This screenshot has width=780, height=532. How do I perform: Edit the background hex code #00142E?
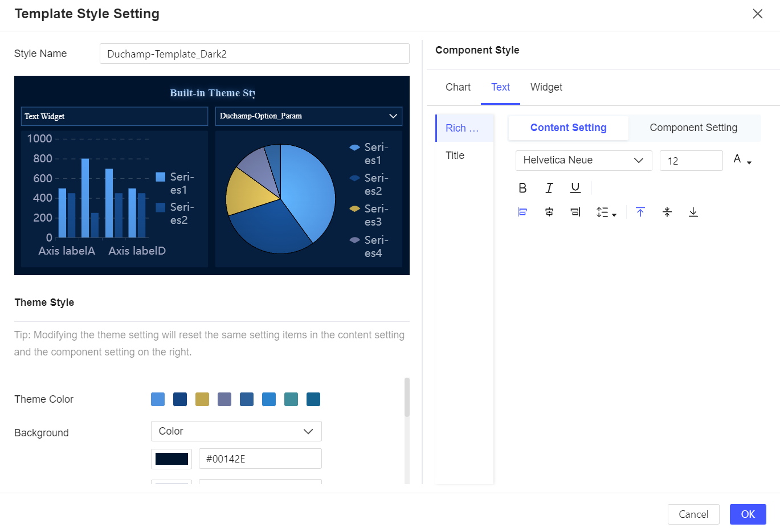click(260, 459)
